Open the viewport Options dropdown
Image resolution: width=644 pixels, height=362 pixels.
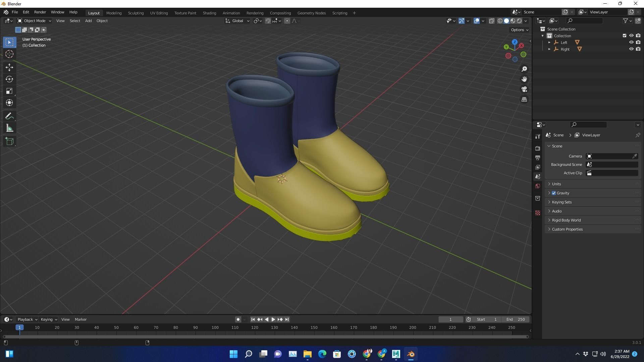point(519,30)
